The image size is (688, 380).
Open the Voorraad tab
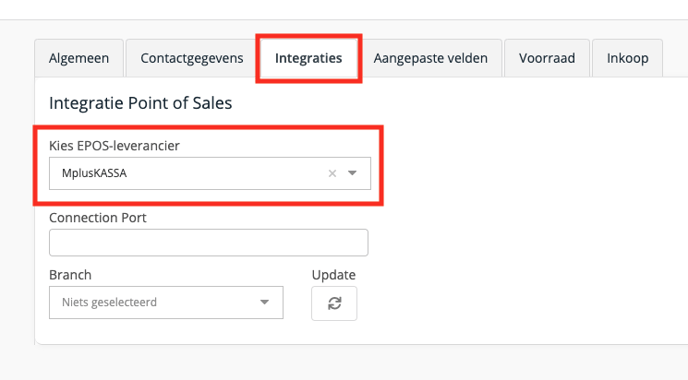point(547,58)
